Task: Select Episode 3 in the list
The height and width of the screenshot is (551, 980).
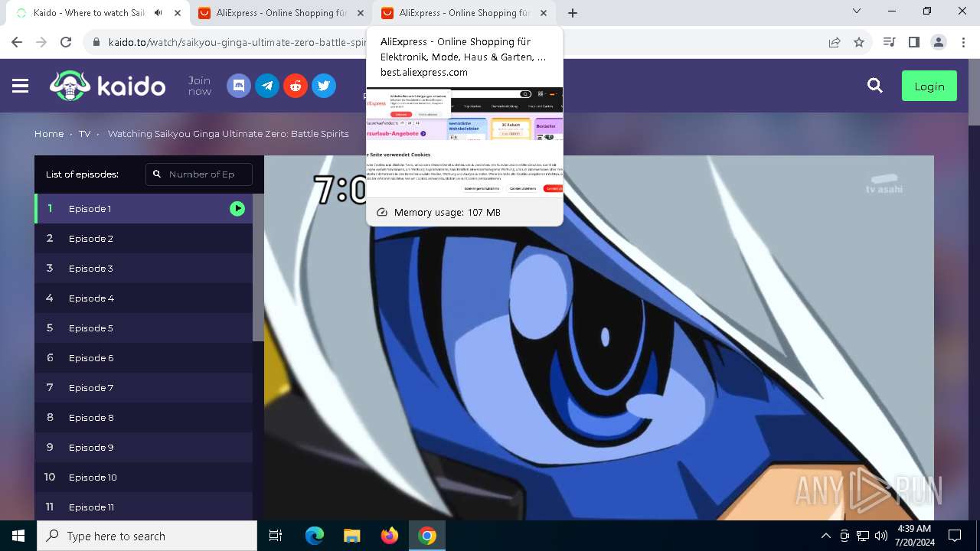Action: pos(144,268)
